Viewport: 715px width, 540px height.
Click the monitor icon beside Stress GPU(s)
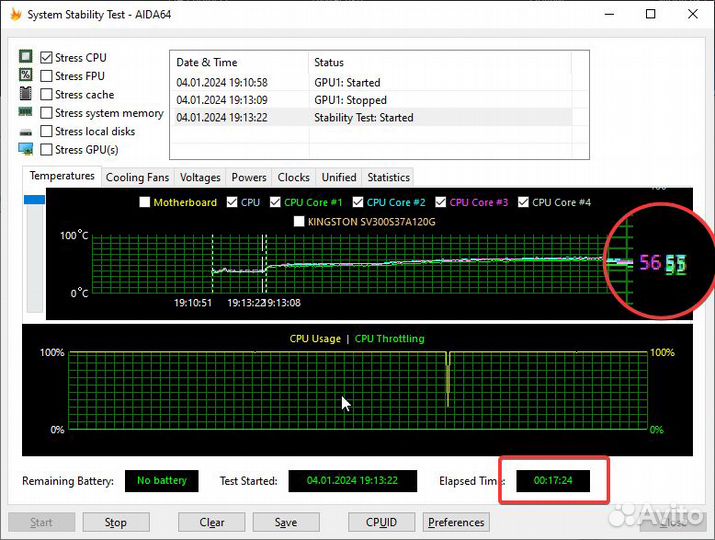click(26, 150)
